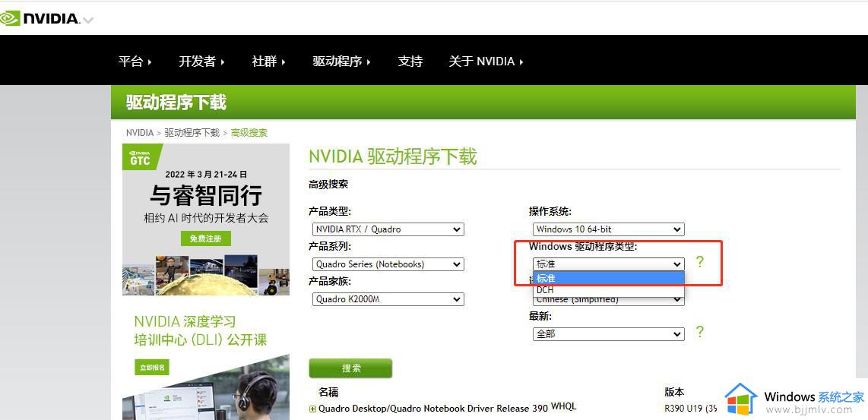Click the DLI banner photo of a man with headphones
Image resolution: width=868 pixels, height=420 pixels.
click(x=206, y=387)
